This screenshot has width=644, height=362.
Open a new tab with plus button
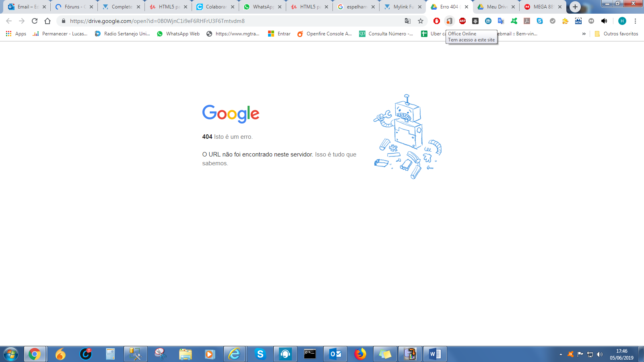575,7
